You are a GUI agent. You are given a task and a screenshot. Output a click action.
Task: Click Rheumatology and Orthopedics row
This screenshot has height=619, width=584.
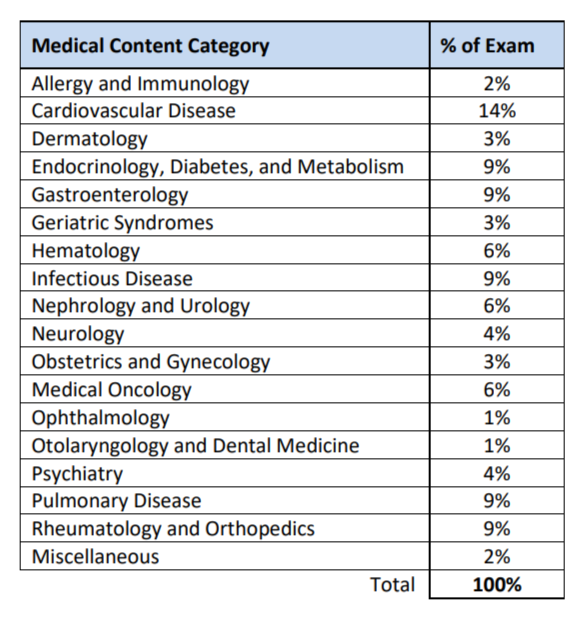[x=292, y=528]
